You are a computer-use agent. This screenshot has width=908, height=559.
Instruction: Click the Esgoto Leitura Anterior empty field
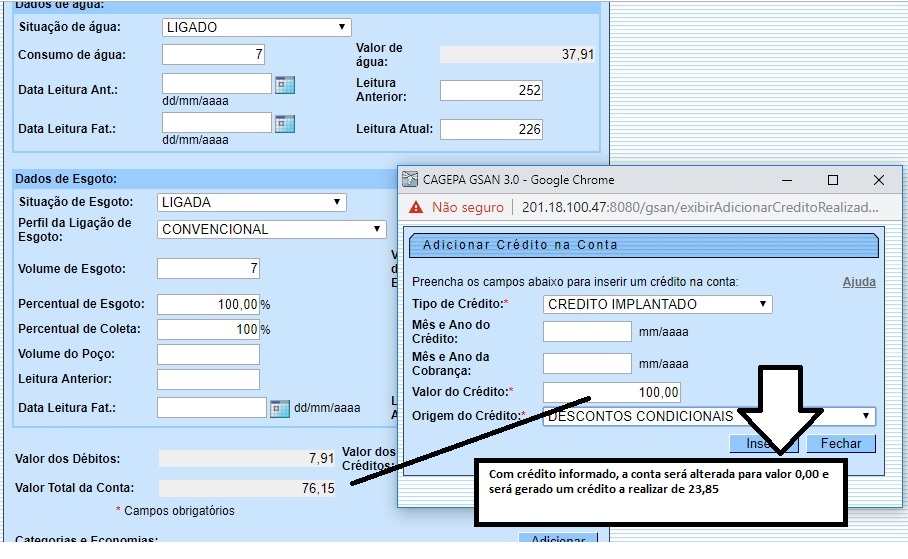[x=208, y=379]
